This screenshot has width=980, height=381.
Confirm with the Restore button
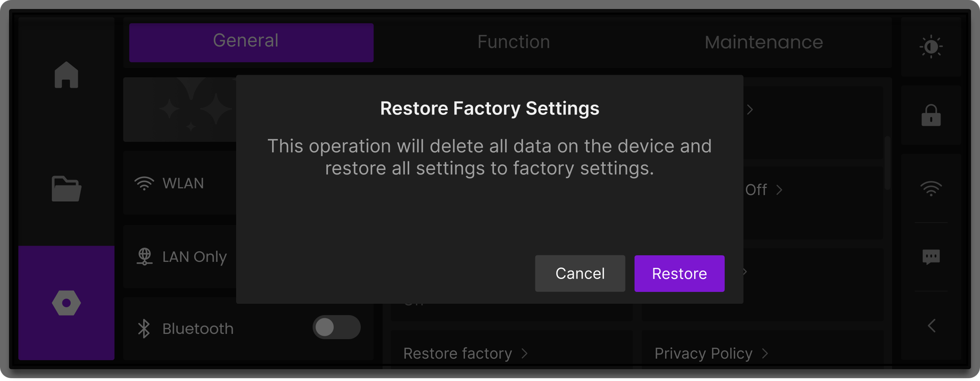coord(679,274)
